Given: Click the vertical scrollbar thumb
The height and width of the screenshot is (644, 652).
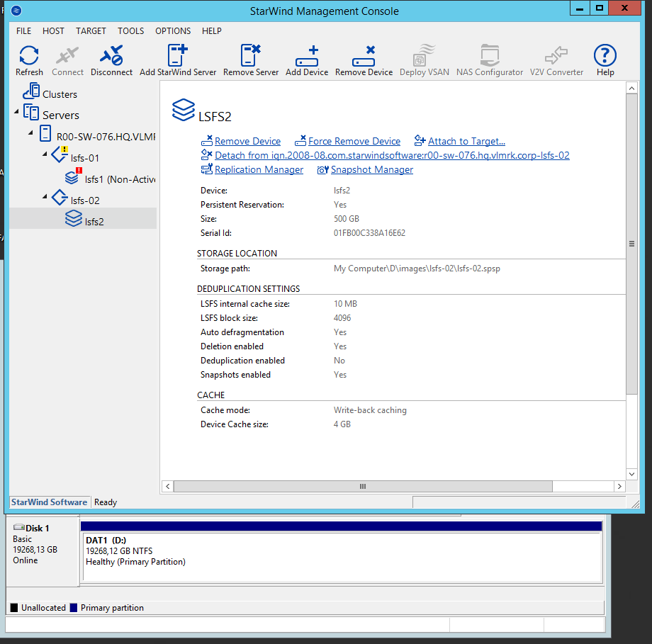Looking at the screenshot, I should click(631, 244).
